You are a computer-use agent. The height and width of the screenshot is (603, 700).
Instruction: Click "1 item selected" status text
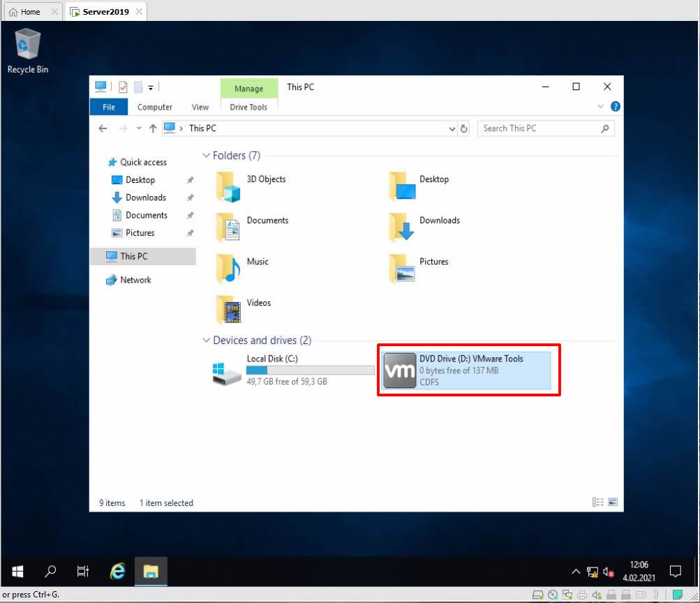(x=166, y=503)
